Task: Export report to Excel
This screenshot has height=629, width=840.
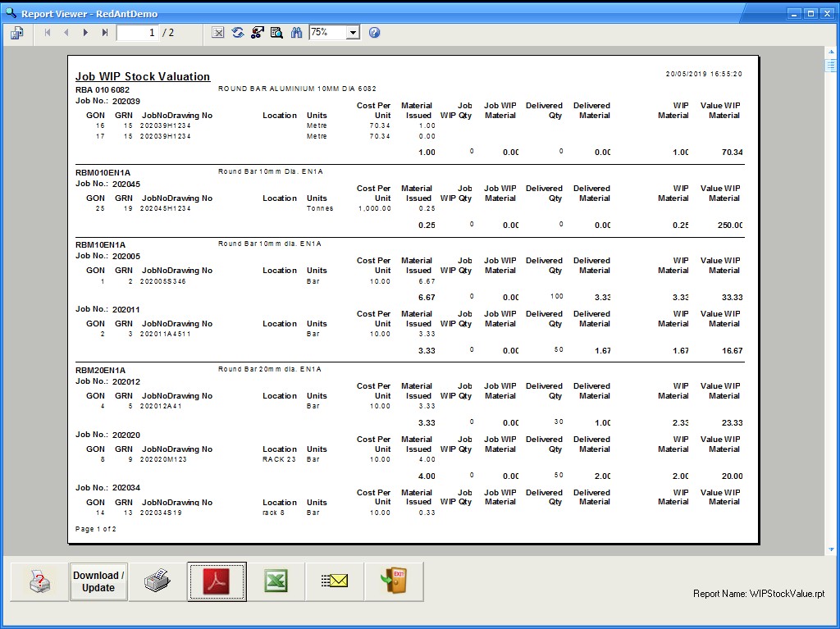Action: (x=276, y=581)
